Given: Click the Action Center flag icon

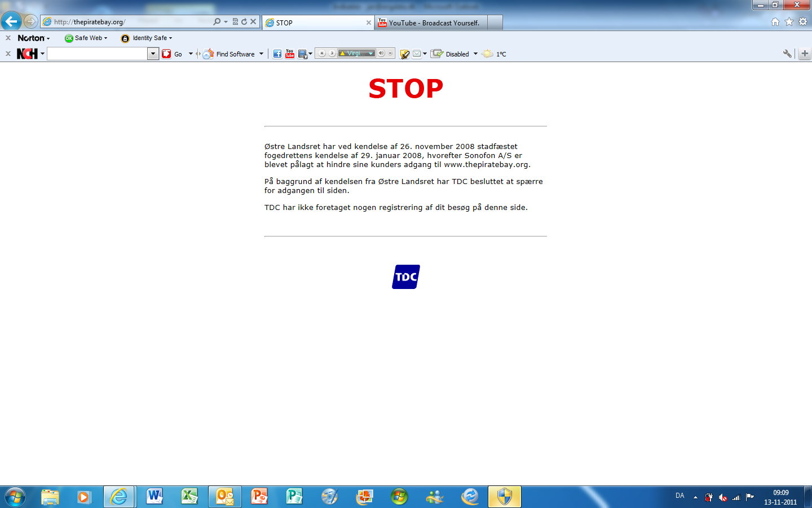Looking at the screenshot, I should point(750,497).
